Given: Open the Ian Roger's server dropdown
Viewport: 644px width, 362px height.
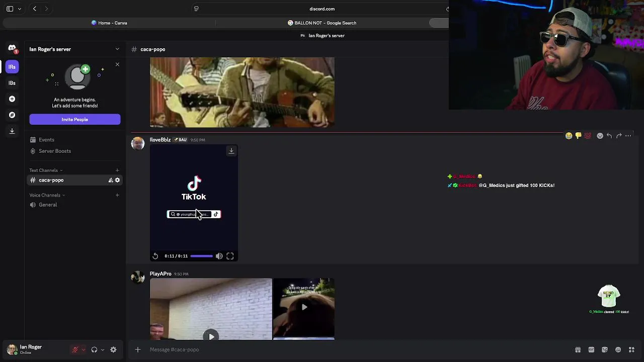Looking at the screenshot, I should 117,49.
